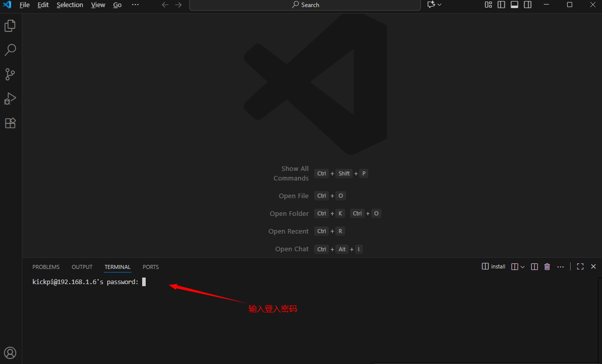Close the terminal panel

pos(593,266)
